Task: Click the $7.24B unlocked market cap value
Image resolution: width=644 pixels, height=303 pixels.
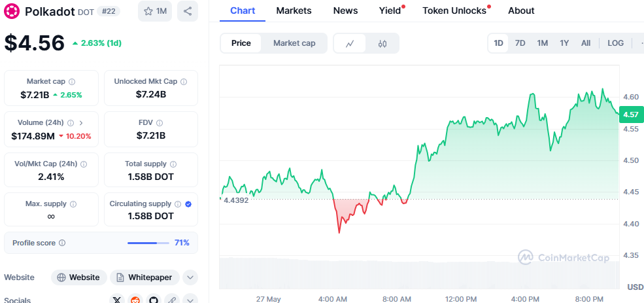Action: (151, 94)
